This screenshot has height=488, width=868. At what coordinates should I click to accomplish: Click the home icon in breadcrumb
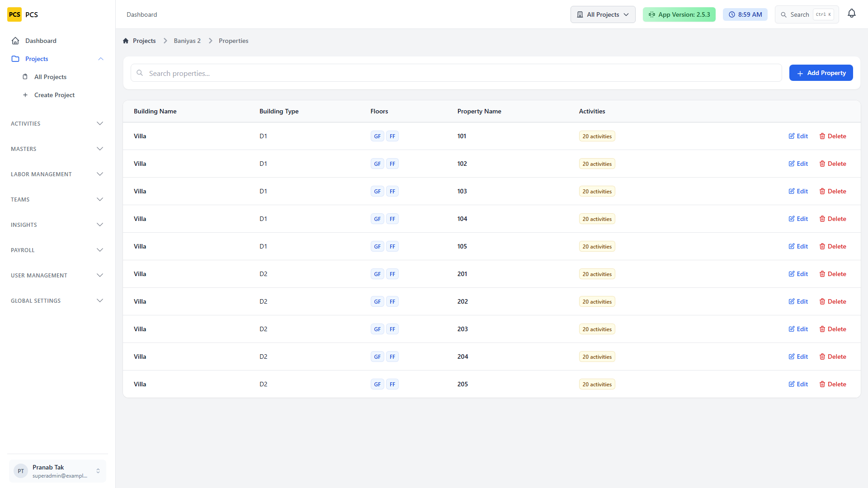point(126,41)
